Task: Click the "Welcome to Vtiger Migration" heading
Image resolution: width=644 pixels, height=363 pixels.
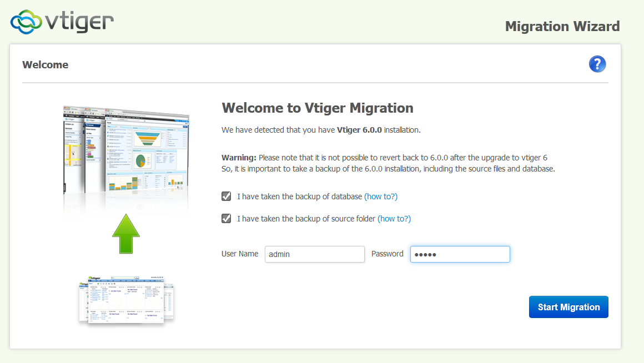Action: 318,108
